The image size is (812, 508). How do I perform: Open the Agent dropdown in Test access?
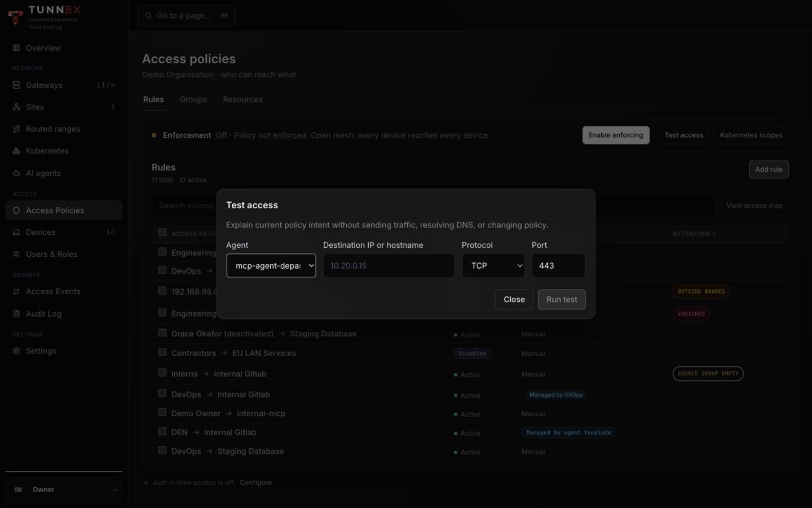click(x=271, y=266)
